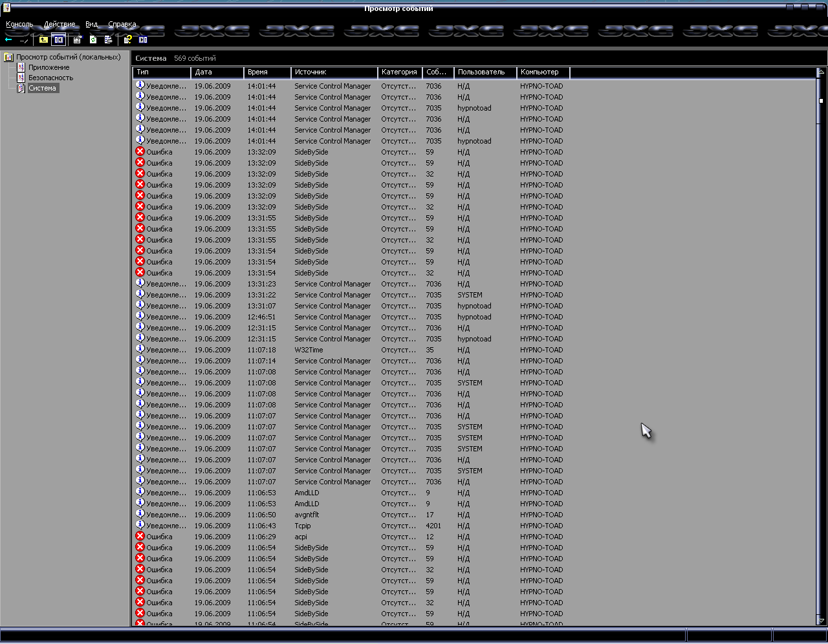828x644 pixels.
Task: Select the Приложение log in the tree
Action: 49,67
